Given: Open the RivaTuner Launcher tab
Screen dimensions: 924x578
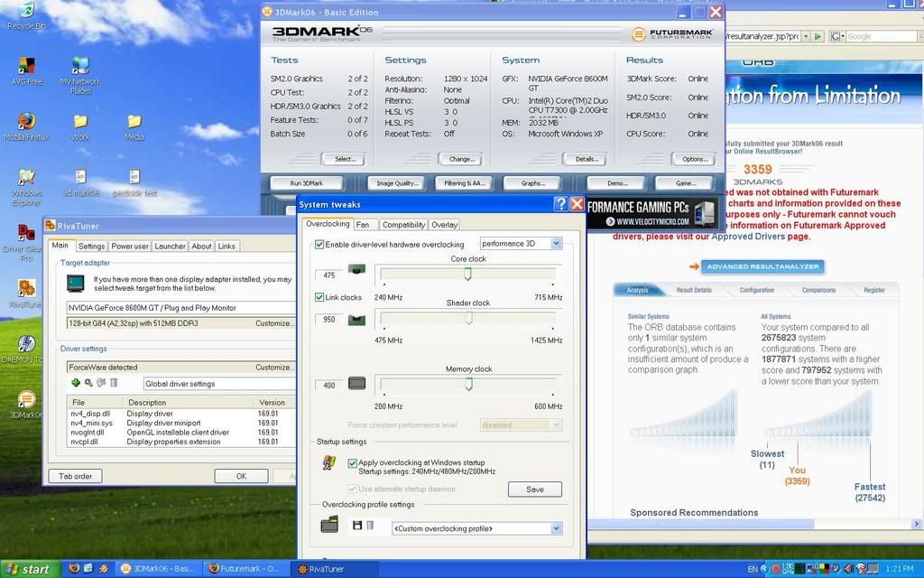Looking at the screenshot, I should pos(170,246).
